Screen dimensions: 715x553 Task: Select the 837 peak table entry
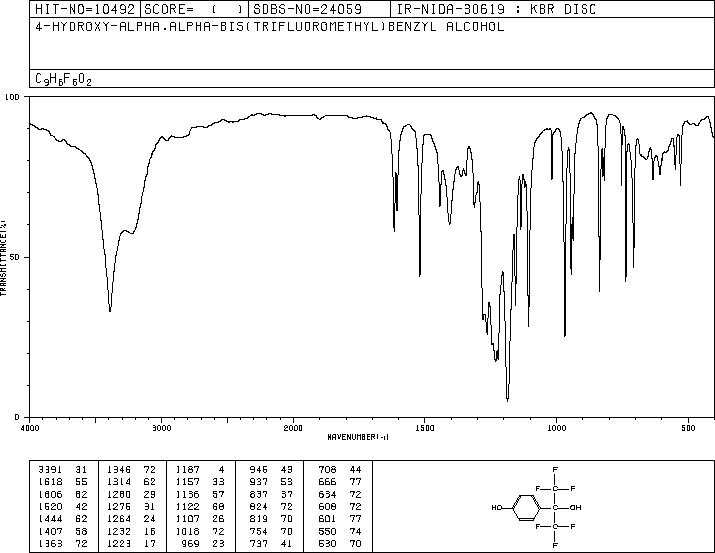271,494
